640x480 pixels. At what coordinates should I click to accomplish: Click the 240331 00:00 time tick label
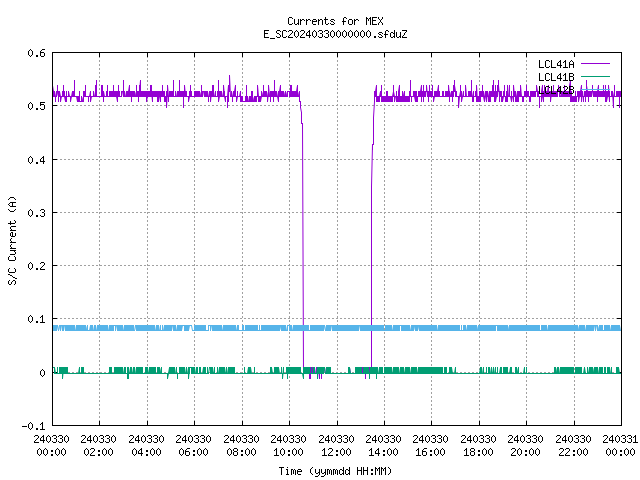pos(620,446)
